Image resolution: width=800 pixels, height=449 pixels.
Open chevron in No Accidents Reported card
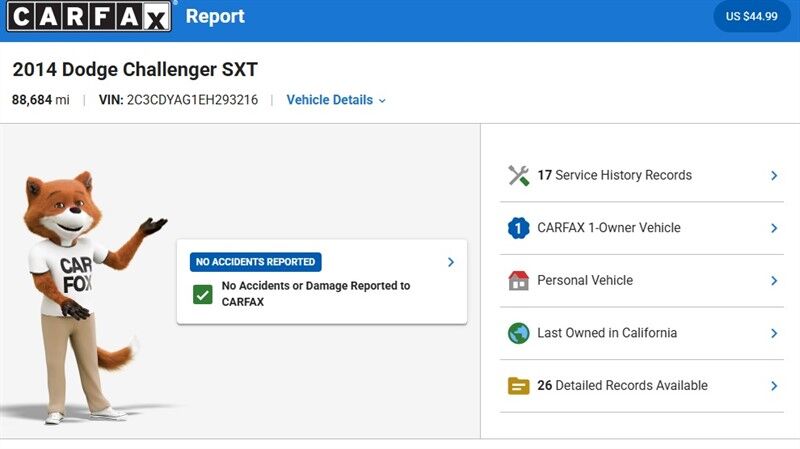pyautogui.click(x=451, y=262)
